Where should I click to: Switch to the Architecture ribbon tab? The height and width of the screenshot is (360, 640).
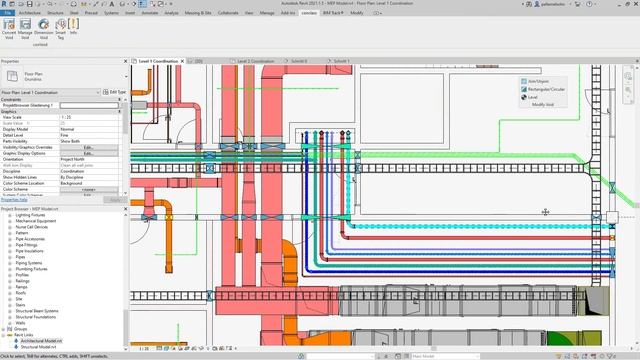point(30,13)
